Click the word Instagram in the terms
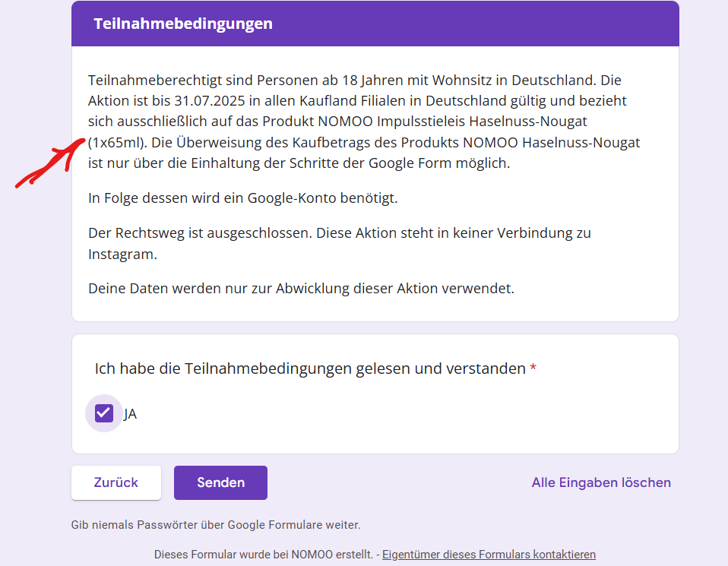 pos(122,254)
